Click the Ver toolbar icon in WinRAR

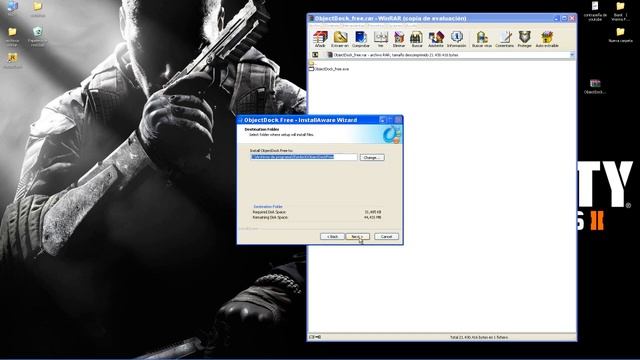click(380, 39)
